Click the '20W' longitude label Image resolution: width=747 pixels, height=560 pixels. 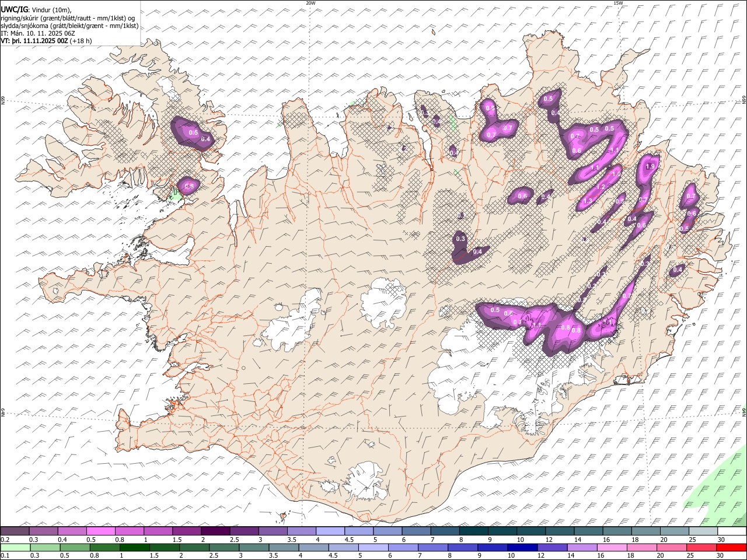(310, 3)
